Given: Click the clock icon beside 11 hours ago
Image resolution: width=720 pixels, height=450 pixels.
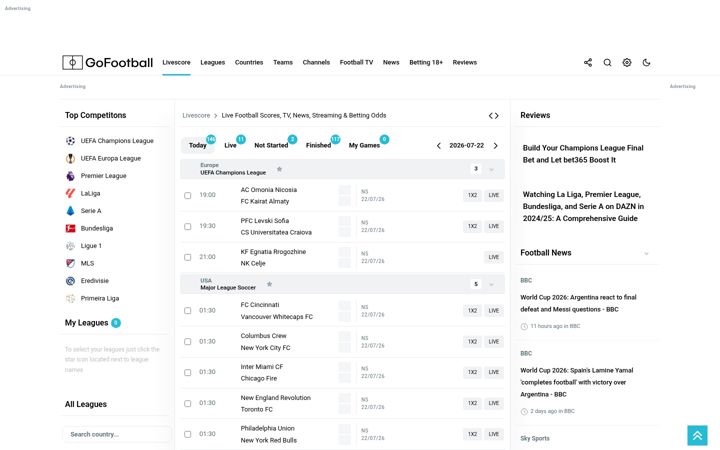Looking at the screenshot, I should (x=524, y=326).
